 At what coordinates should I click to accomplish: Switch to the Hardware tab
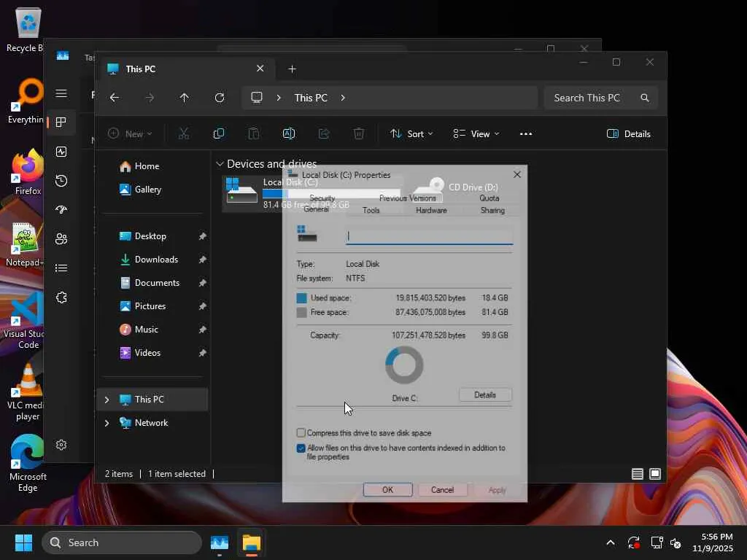click(431, 210)
